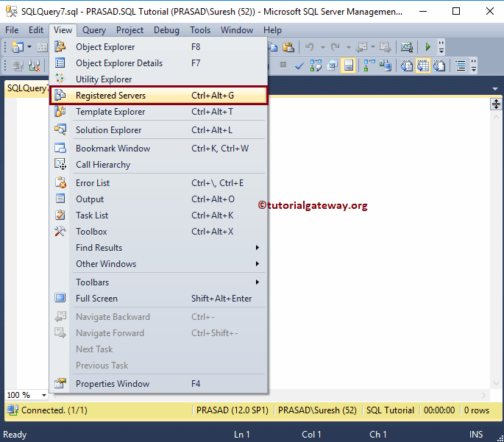Choose Object Explorer in View menu
504x442 pixels.
click(159, 47)
